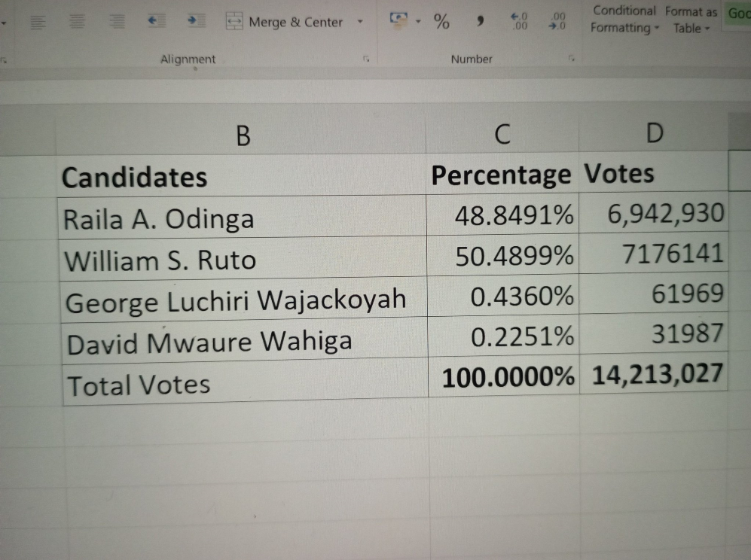Click the Merge & Center button

point(285,22)
